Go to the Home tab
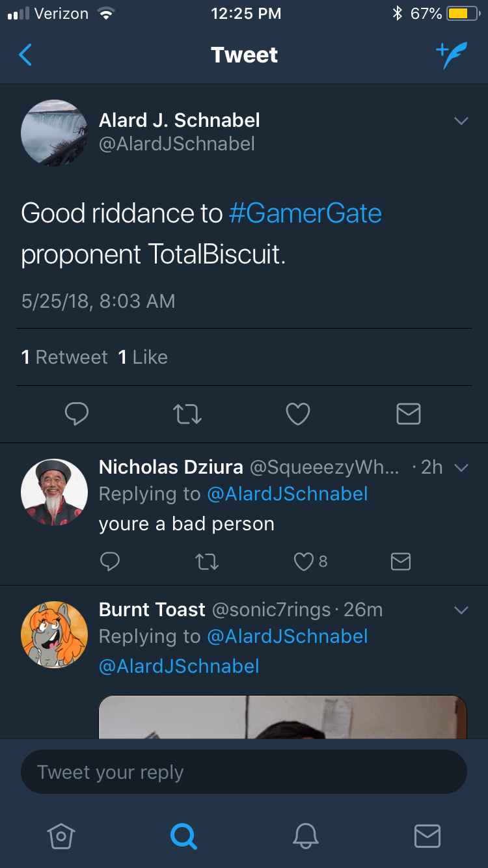This screenshot has width=488, height=868. pos(61,836)
